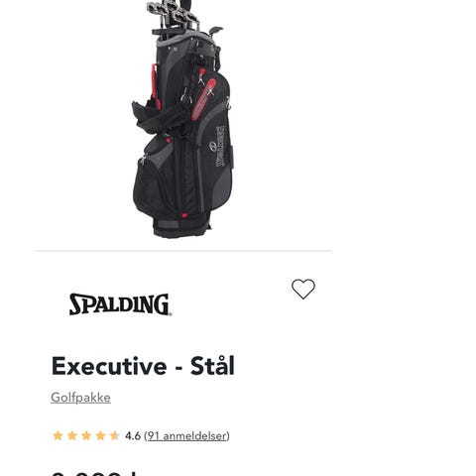476x476 pixels.
Task: Click the fourth rating star
Action: (100, 435)
